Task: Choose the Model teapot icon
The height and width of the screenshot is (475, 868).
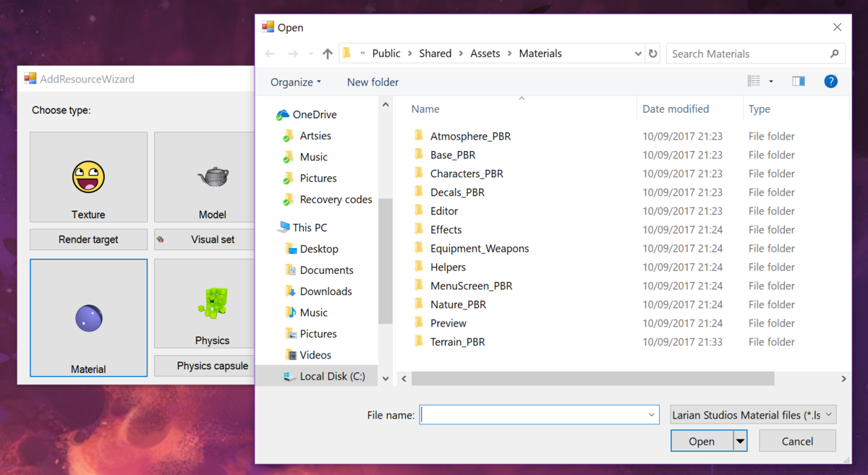Action: (x=212, y=176)
